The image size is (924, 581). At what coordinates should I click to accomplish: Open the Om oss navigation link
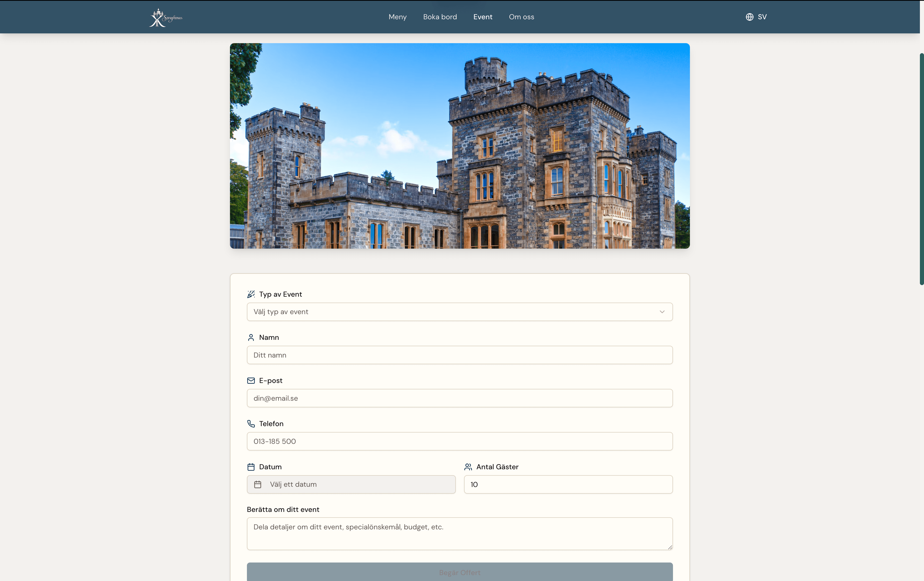[x=521, y=17]
